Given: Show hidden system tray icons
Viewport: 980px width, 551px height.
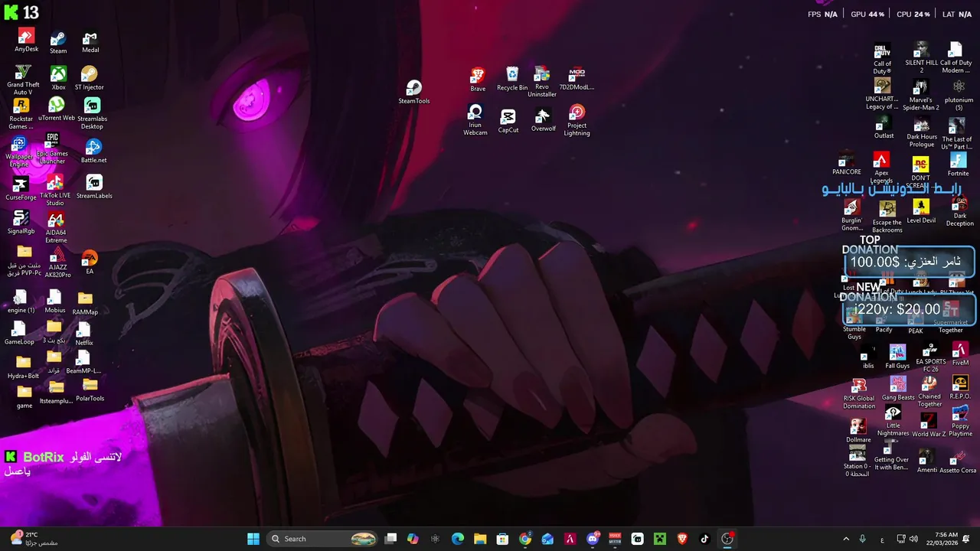Looking at the screenshot, I should (x=848, y=539).
